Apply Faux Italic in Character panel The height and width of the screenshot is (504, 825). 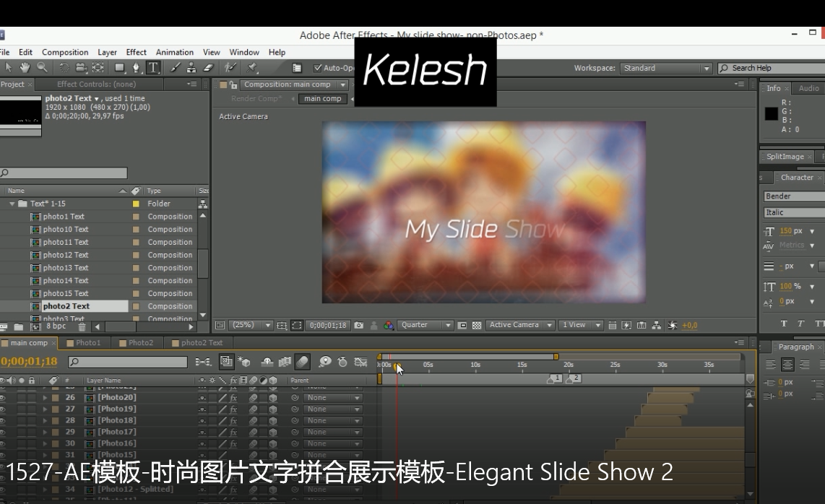(800, 323)
